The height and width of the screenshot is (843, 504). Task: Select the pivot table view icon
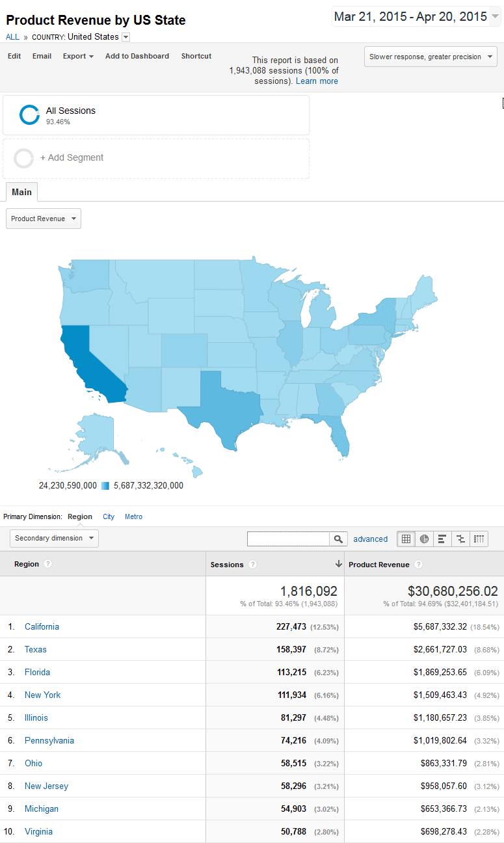pos(479,539)
